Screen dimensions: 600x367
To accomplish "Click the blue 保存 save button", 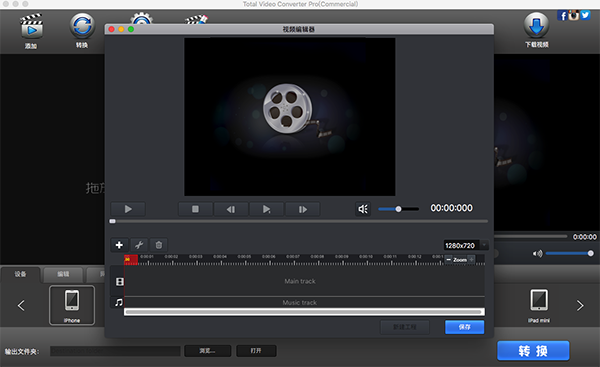I will [x=465, y=327].
